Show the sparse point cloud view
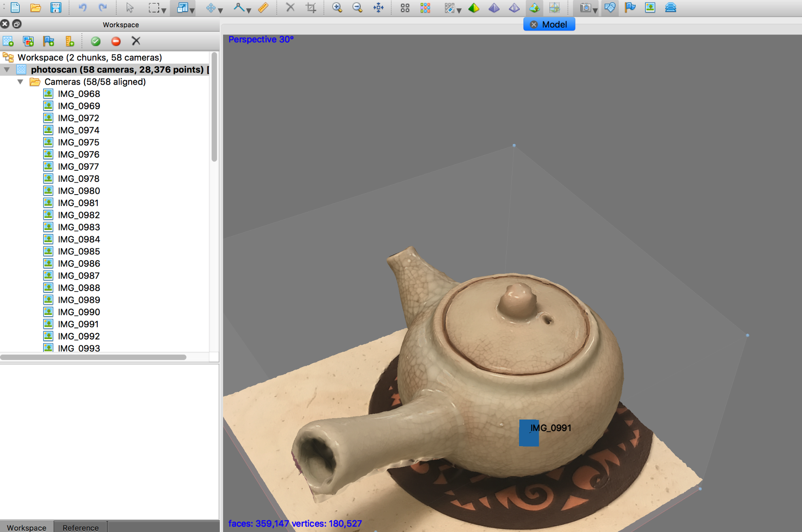This screenshot has height=532, width=802. (405, 7)
